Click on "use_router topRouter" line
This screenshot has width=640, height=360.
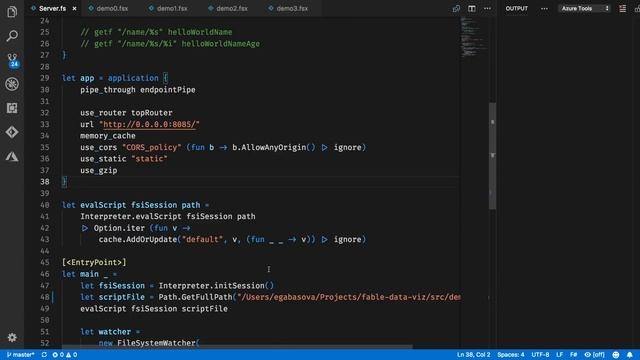[126, 113]
